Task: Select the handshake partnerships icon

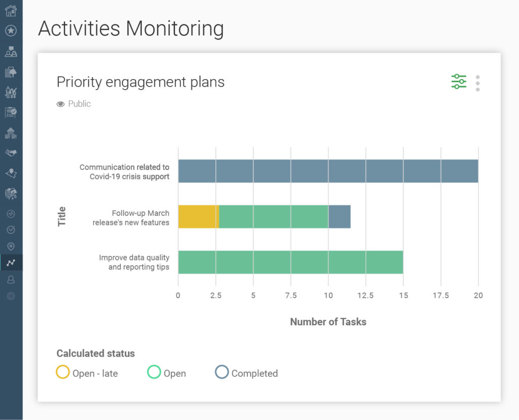Action: coord(11,152)
